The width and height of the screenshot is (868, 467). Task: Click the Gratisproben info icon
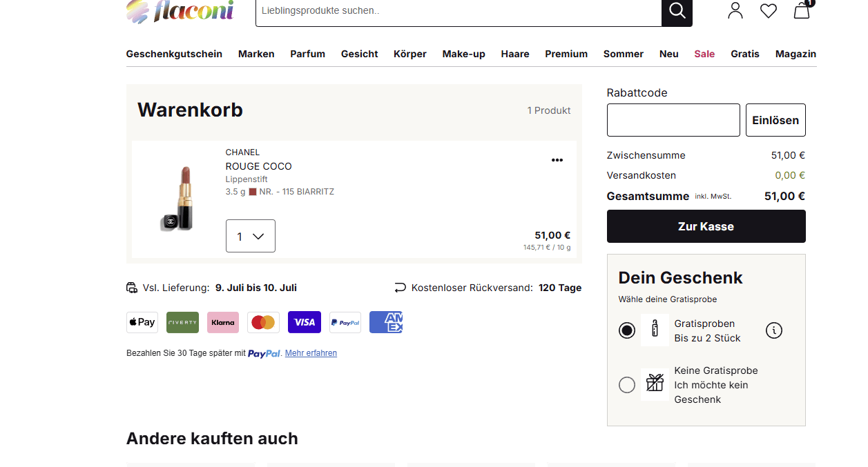[774, 330]
